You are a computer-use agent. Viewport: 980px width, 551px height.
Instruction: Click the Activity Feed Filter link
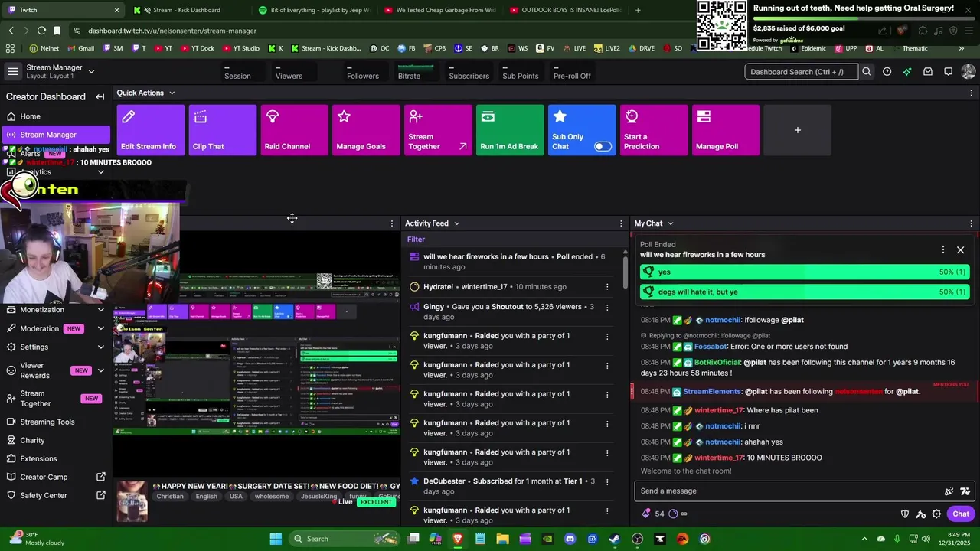(416, 240)
